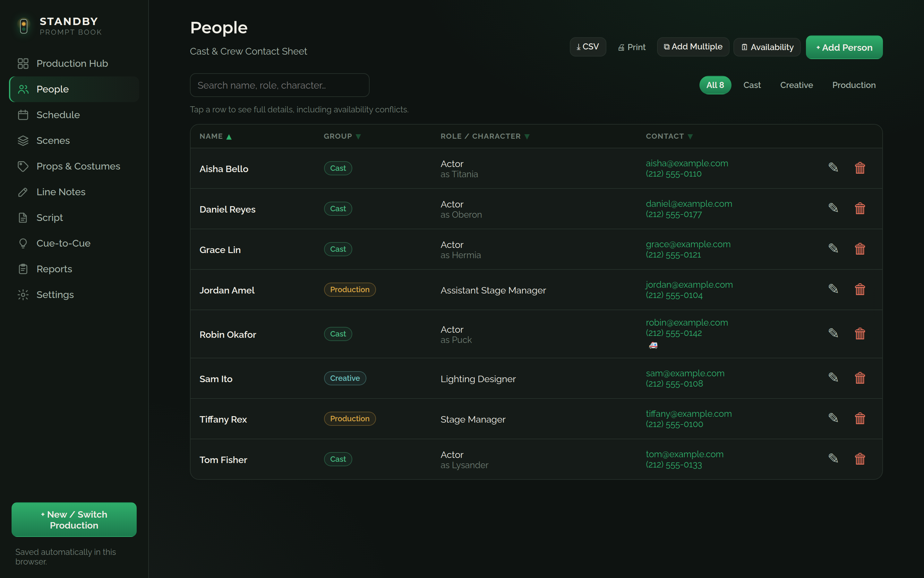This screenshot has width=924, height=578.
Task: Edit Robin Okafor with pencil icon
Action: pos(833,333)
